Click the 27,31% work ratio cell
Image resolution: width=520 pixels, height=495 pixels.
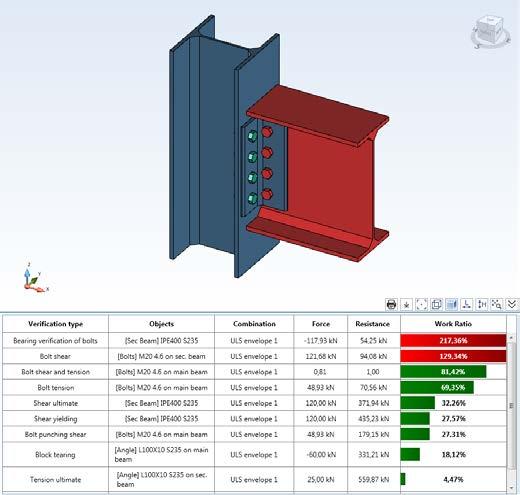(453, 434)
